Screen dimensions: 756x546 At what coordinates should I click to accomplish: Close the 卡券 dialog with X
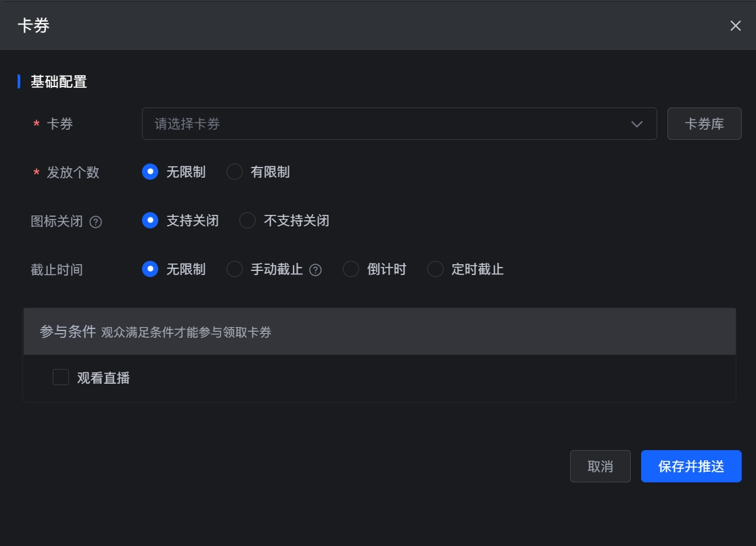point(736,26)
